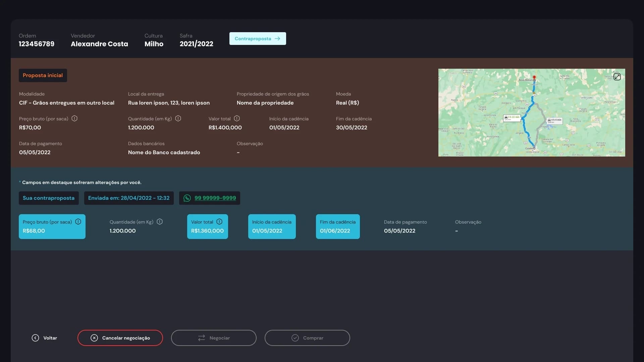The image size is (644, 362).
Task: Click seller name Alexandre Costa
Action: (x=99, y=44)
